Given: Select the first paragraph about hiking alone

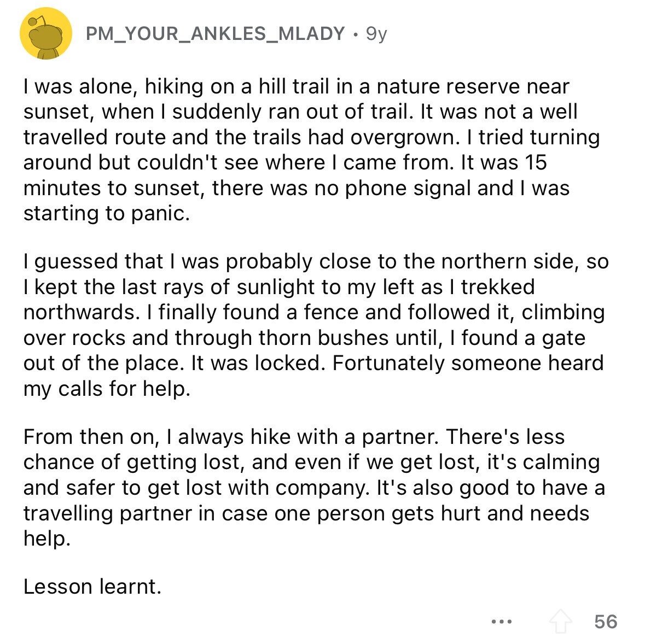Looking at the screenshot, I should [311, 150].
